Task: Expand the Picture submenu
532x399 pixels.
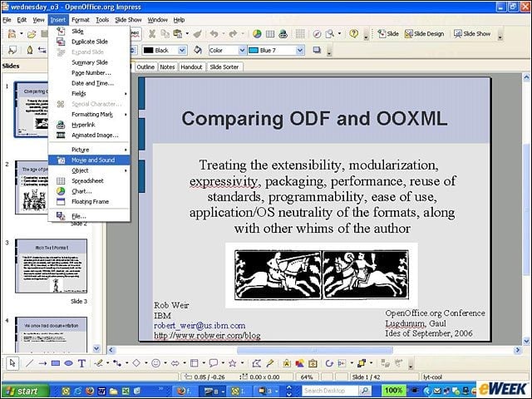Action: [89, 150]
